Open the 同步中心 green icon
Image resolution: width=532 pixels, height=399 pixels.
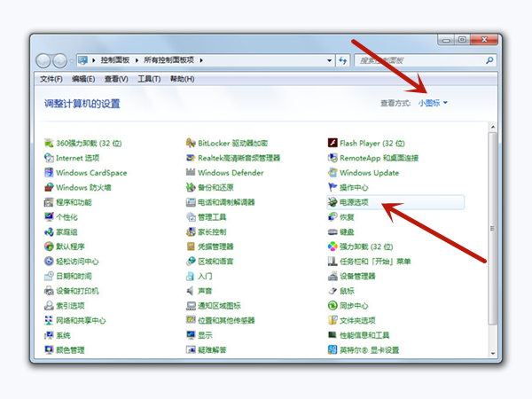(x=332, y=306)
